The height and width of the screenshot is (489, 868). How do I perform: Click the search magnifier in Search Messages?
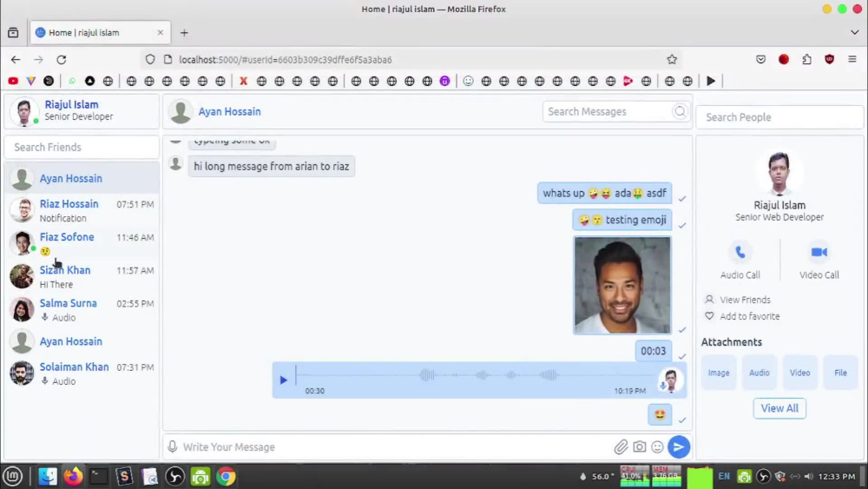click(680, 112)
